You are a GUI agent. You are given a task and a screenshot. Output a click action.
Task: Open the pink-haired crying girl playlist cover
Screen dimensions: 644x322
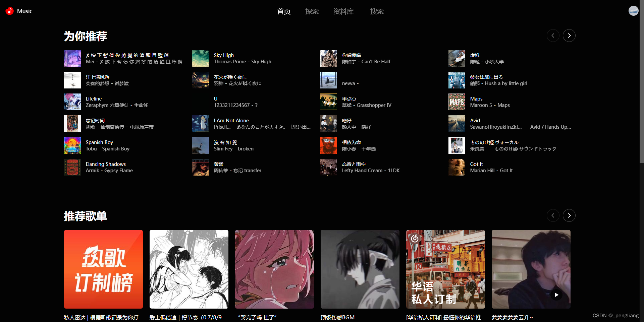point(274,269)
